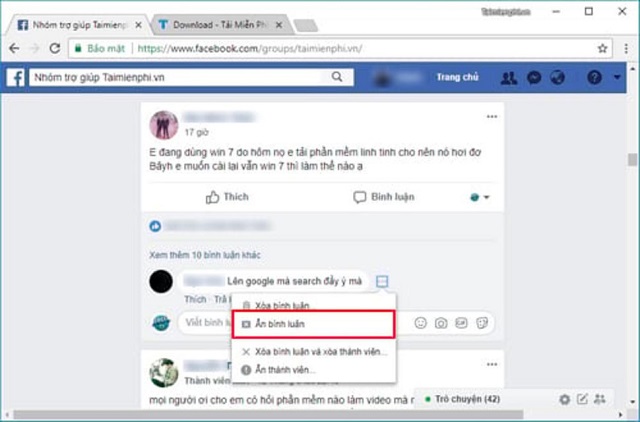Viewport: 640px width, 422px height.
Task: Attach photo with camera icon in comment
Action: tap(441, 323)
